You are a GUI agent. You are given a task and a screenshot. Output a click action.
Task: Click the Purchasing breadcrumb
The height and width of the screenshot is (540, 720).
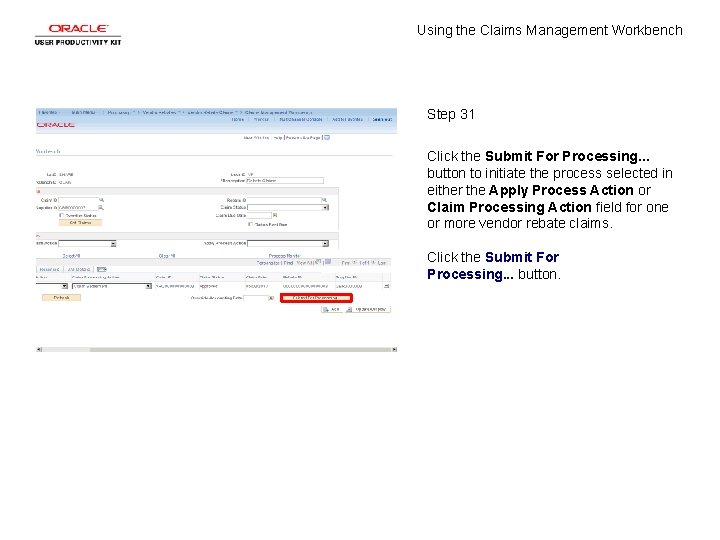118,112
